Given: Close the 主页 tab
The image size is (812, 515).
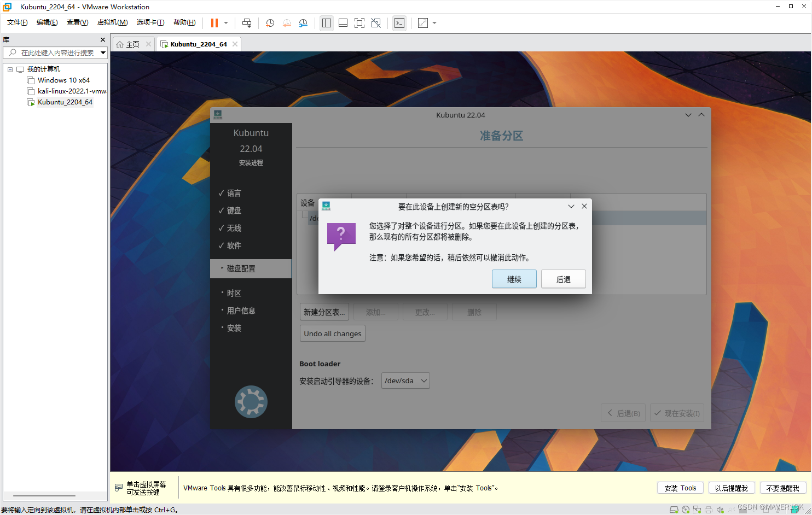Looking at the screenshot, I should pos(148,44).
